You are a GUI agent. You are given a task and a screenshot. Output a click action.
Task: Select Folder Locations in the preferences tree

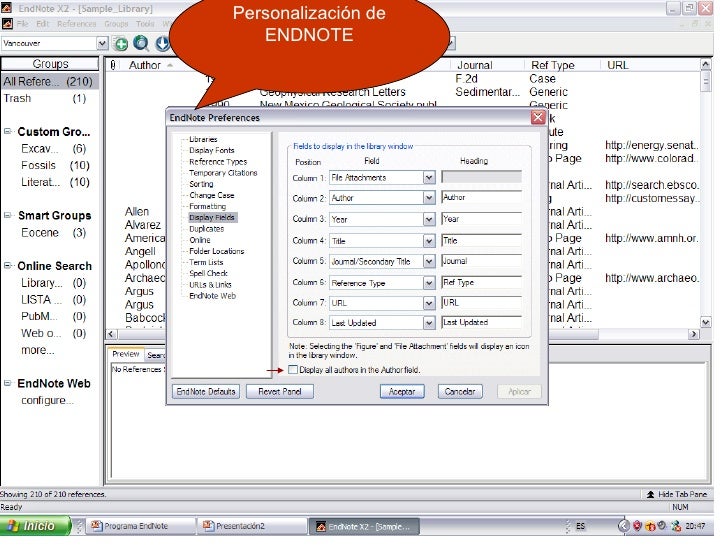216,251
